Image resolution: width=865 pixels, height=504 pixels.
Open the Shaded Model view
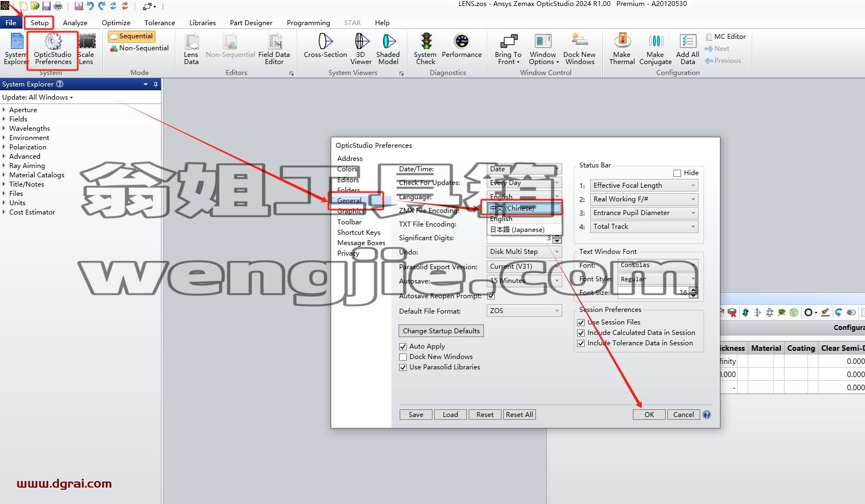[x=388, y=49]
